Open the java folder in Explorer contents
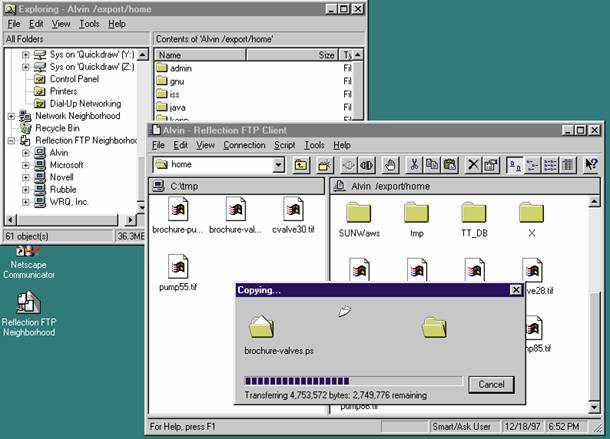Screen dimensions: 610x439 171,107
